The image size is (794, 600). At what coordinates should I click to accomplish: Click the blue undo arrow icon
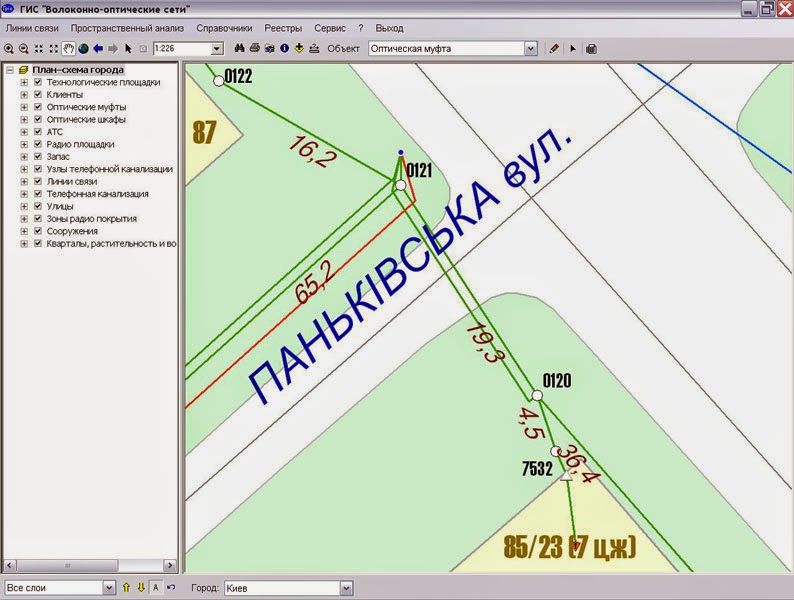click(x=171, y=587)
